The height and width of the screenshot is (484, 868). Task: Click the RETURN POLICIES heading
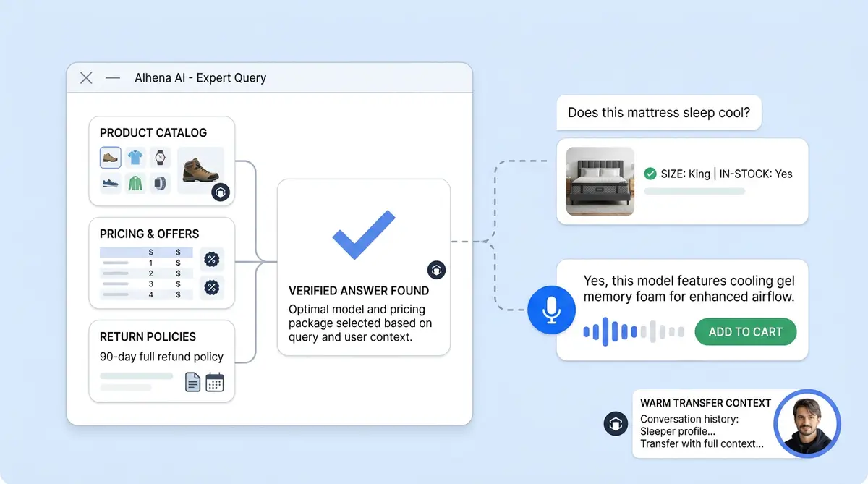coord(148,336)
